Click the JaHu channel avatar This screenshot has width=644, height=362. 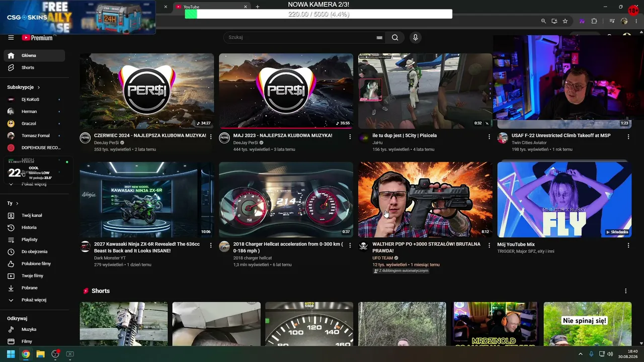click(364, 138)
